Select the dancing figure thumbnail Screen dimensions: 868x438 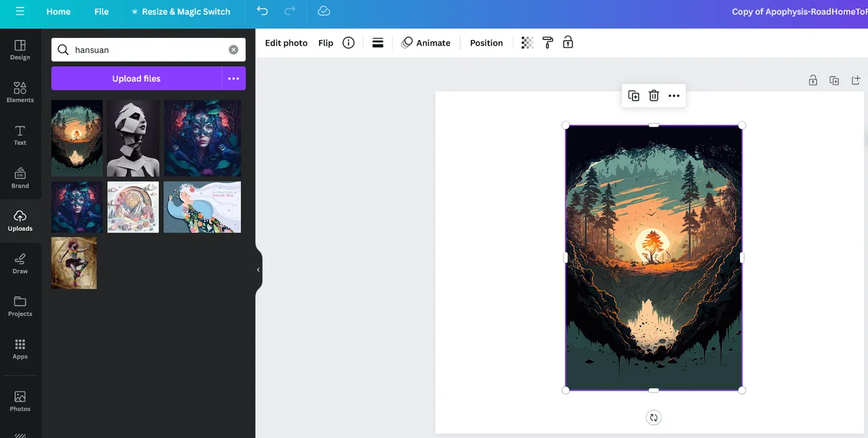[x=74, y=263]
